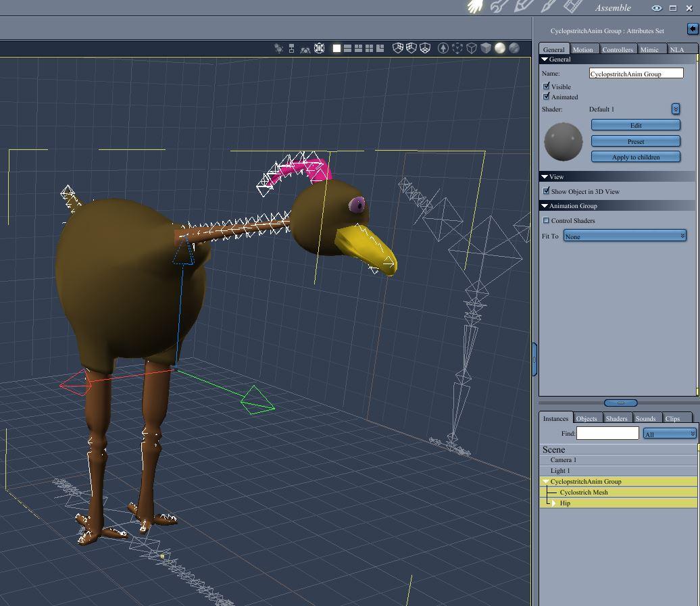Collapse the View section

click(x=545, y=177)
